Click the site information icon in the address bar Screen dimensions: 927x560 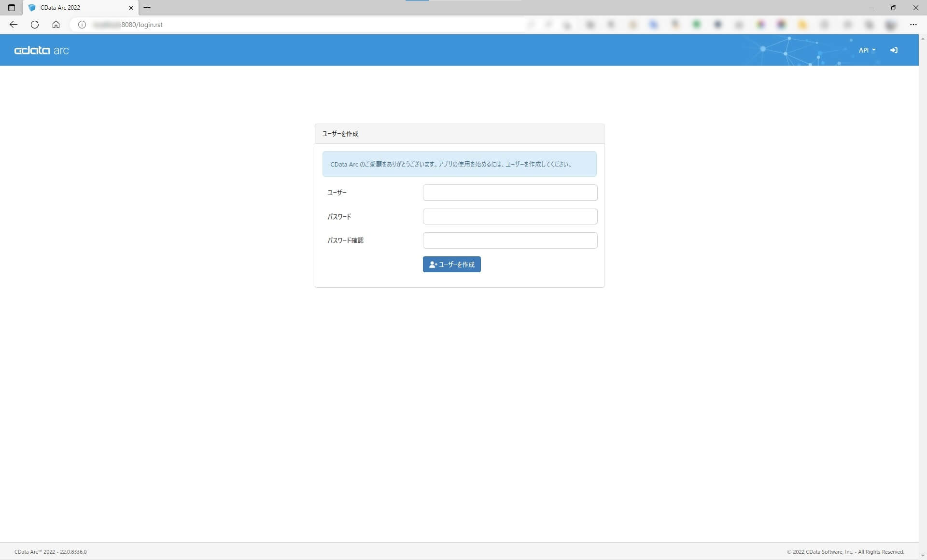(x=81, y=25)
